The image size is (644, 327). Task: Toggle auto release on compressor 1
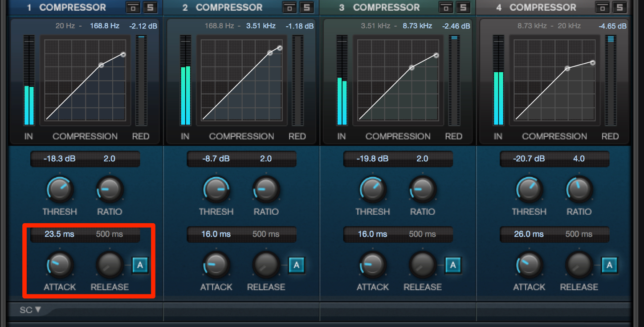[140, 265]
